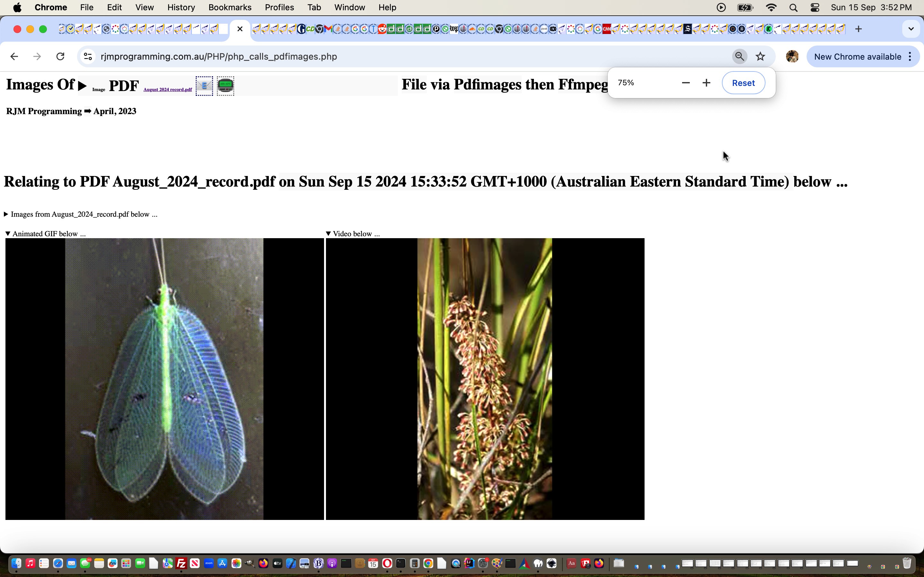Toggle video section visibility

(x=353, y=233)
